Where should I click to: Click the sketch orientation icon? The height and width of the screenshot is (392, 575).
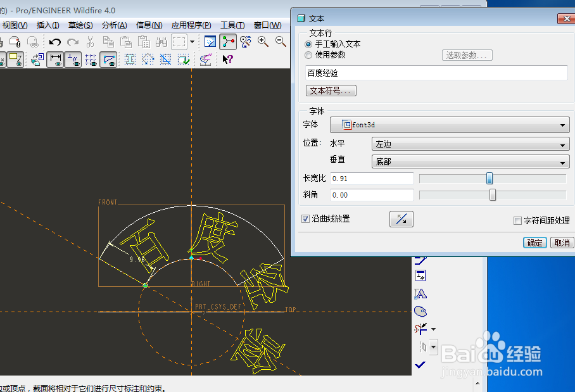228,42
